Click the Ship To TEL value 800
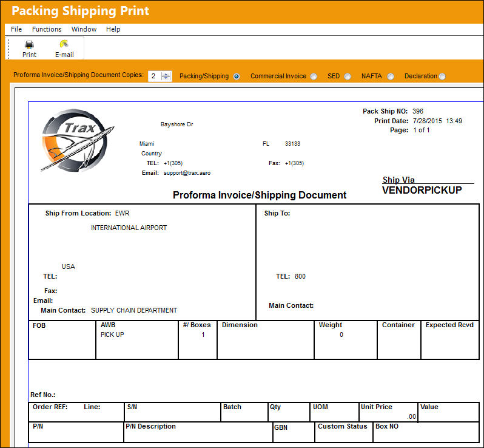Screen dimensions: 484x448 pos(300,276)
